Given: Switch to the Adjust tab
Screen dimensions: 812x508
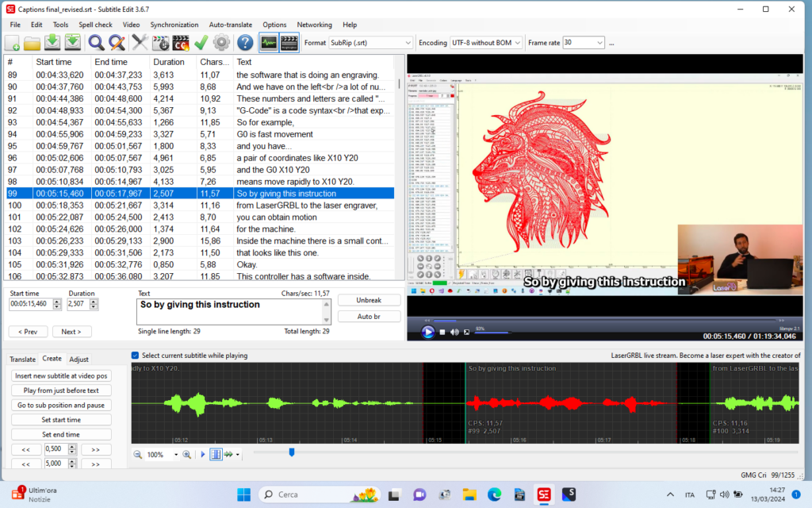Looking at the screenshot, I should pos(79,360).
